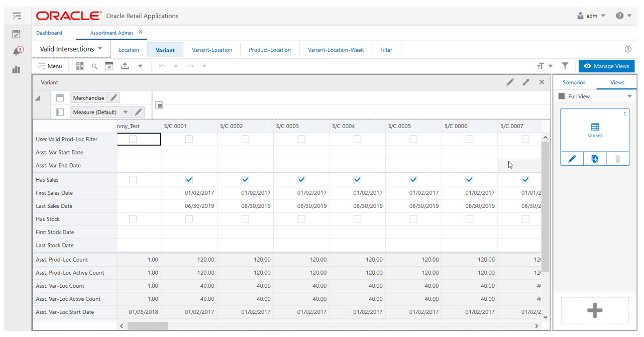Image resolution: width=644 pixels, height=337 pixels.
Task: Click the filter funnel toolbar icon
Action: point(565,66)
